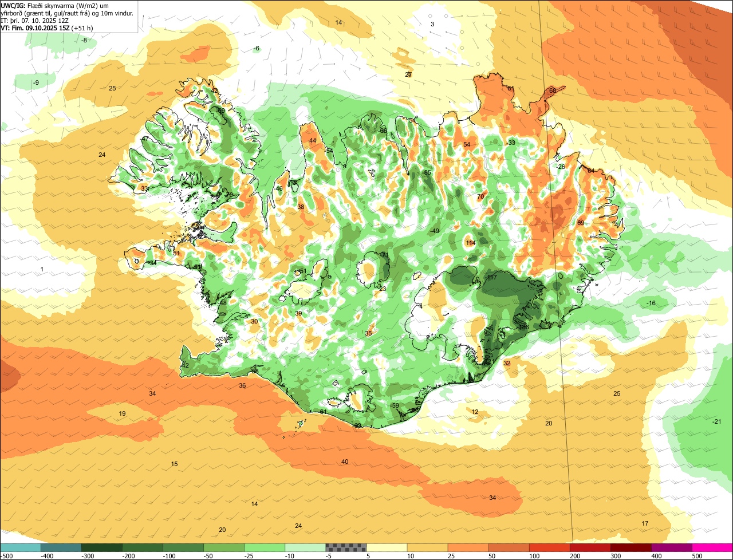Click the map value '-8'

(84, 40)
